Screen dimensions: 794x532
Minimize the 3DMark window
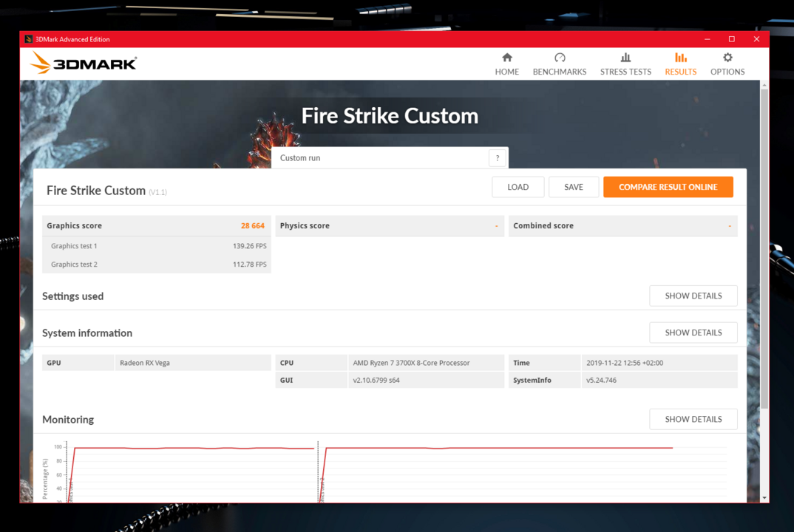[x=708, y=39]
